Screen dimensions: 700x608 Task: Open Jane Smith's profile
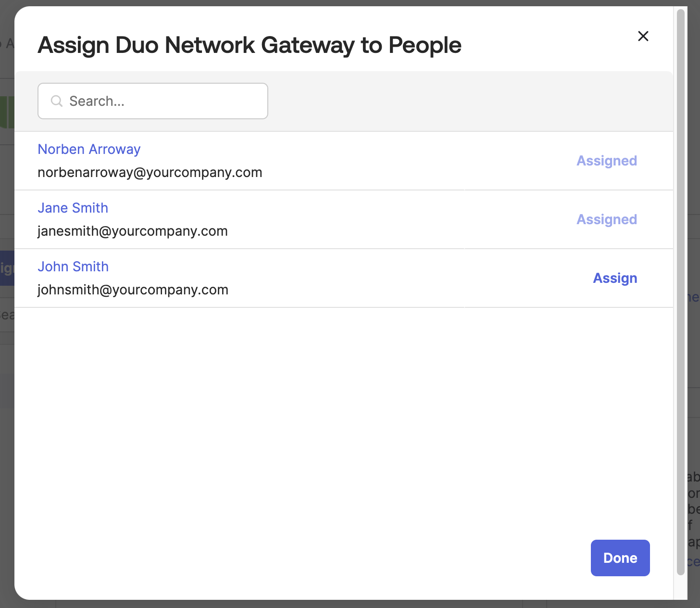pyautogui.click(x=73, y=208)
